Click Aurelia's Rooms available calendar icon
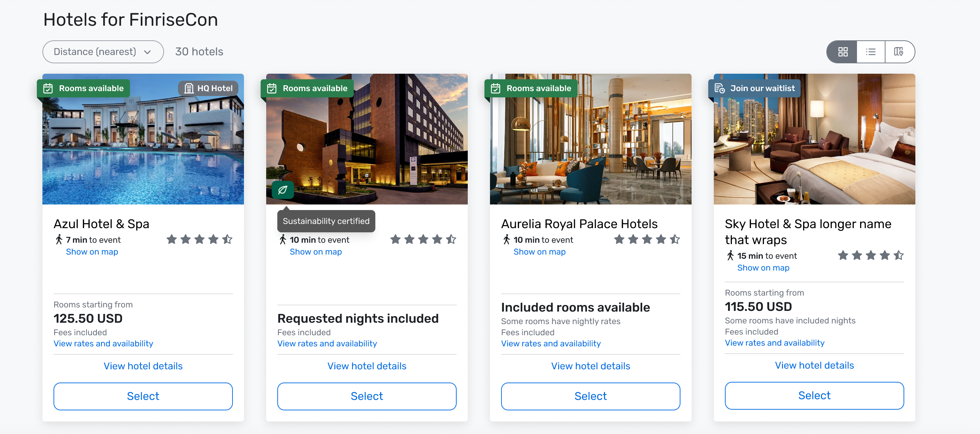The width and height of the screenshot is (980, 434). [495, 88]
